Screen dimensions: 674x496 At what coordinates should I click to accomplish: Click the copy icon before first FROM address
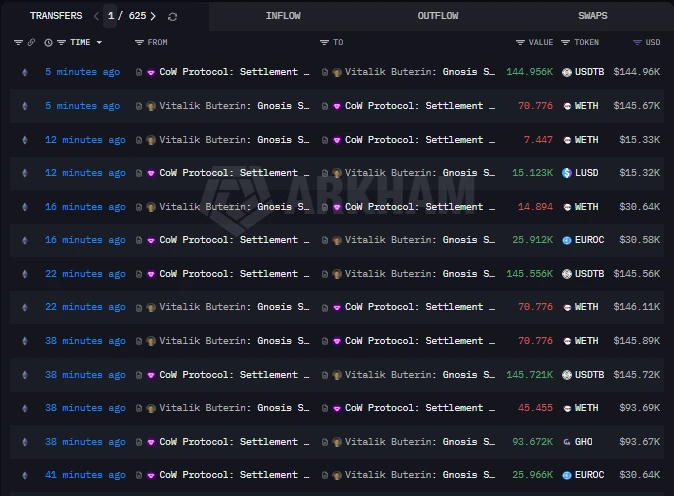(x=139, y=72)
